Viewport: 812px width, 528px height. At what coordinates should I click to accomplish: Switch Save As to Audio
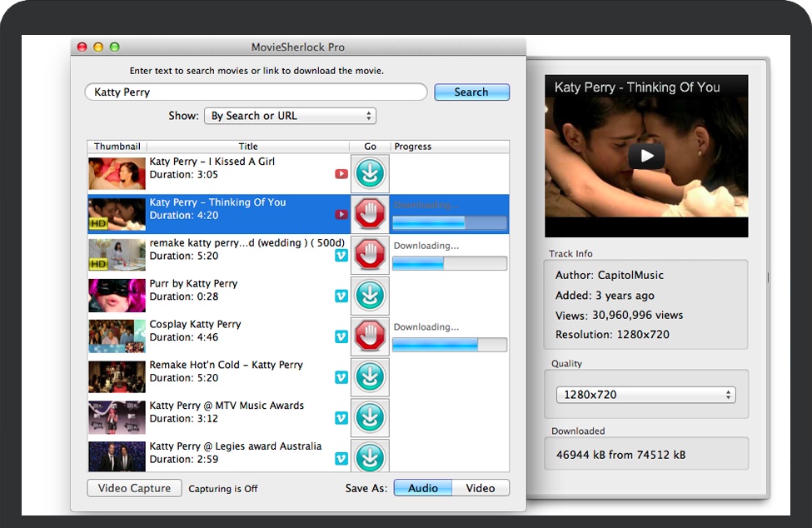pyautogui.click(x=422, y=488)
